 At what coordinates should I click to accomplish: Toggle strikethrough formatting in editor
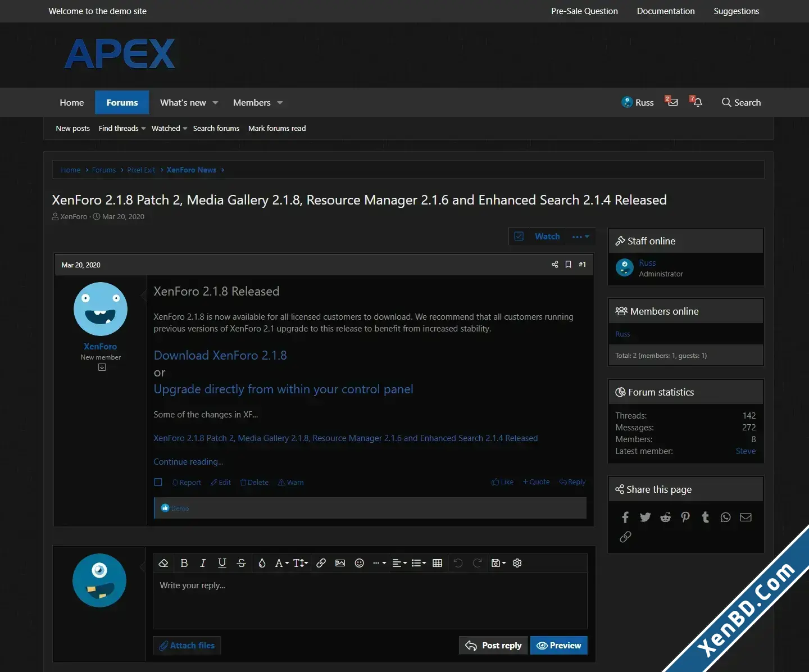(x=242, y=563)
